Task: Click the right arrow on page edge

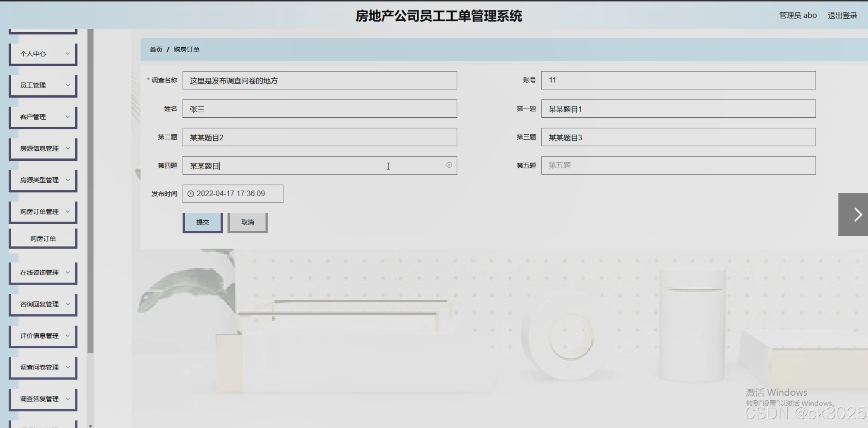Action: 857,215
